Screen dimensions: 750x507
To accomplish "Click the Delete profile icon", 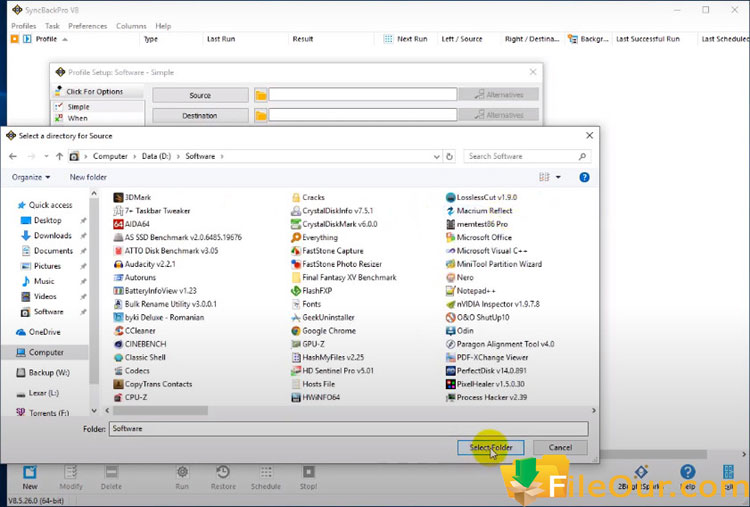I will coord(111,473).
